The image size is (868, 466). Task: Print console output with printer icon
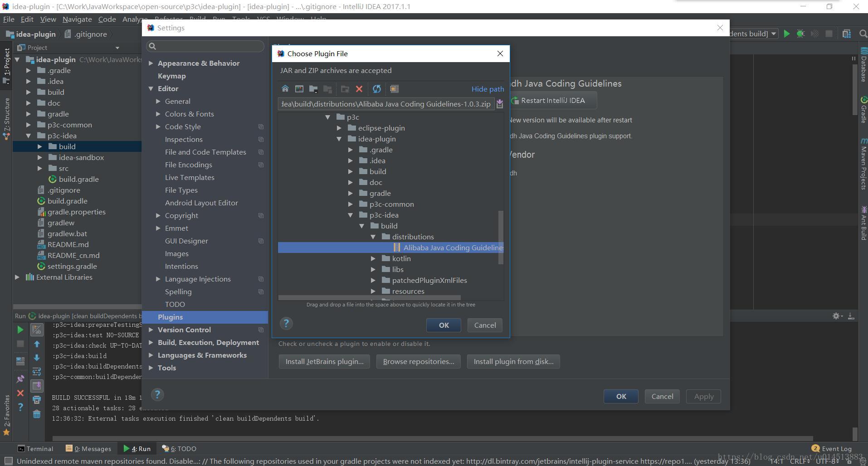click(37, 400)
